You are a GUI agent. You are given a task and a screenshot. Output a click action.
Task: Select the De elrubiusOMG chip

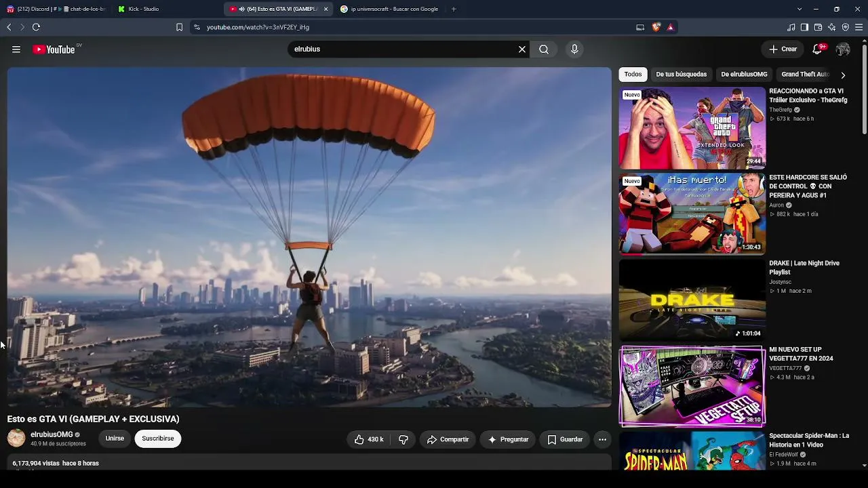pos(744,75)
